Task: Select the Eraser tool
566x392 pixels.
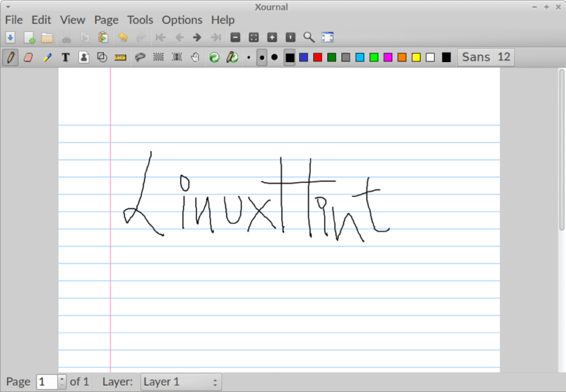Action: pyautogui.click(x=28, y=57)
